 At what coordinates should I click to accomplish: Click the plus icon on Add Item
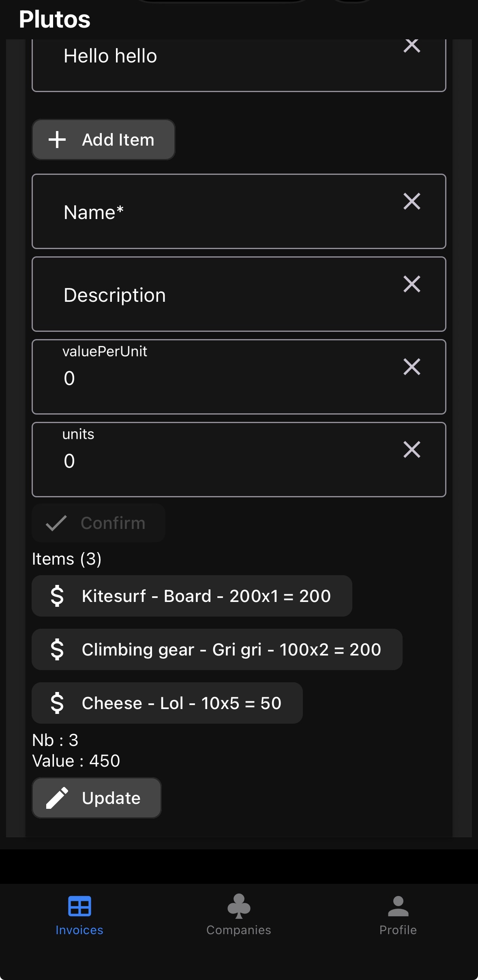pos(57,140)
